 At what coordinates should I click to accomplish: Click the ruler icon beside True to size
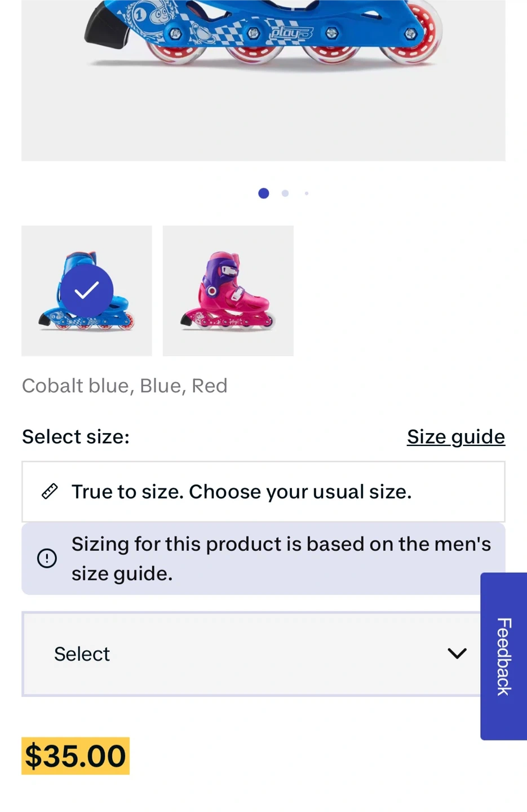[50, 492]
